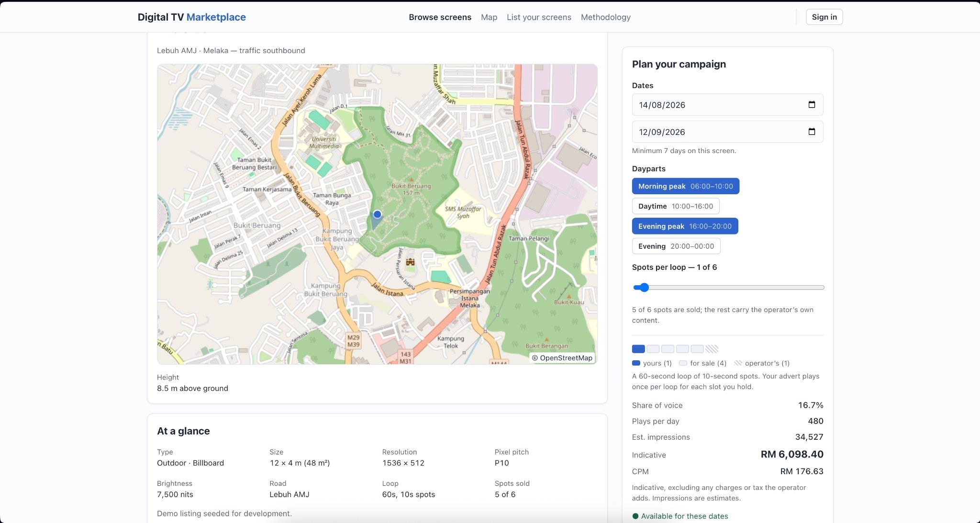
Task: Click the M29 M39 route shield on map
Action: pos(354,341)
